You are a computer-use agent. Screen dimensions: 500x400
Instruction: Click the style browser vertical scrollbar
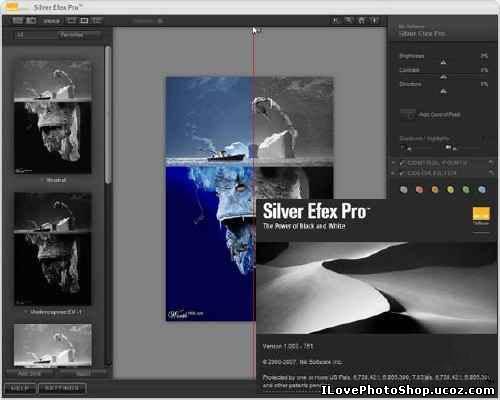(108, 115)
